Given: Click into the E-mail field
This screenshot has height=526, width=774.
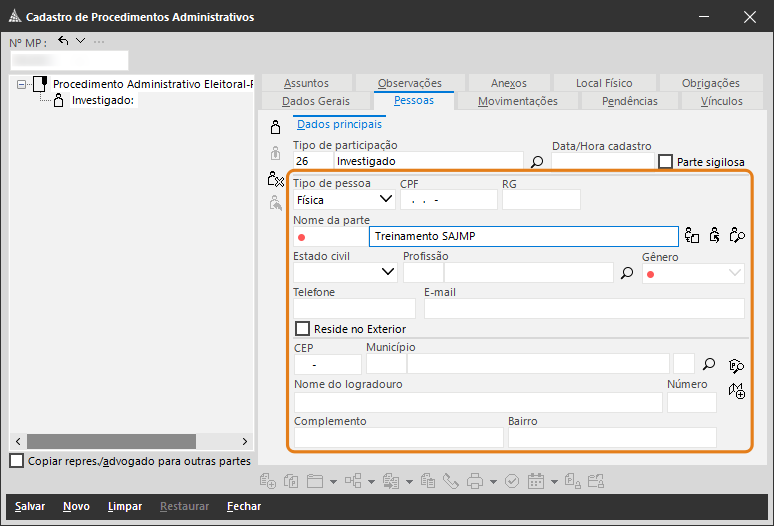Looking at the screenshot, I should 584,308.
